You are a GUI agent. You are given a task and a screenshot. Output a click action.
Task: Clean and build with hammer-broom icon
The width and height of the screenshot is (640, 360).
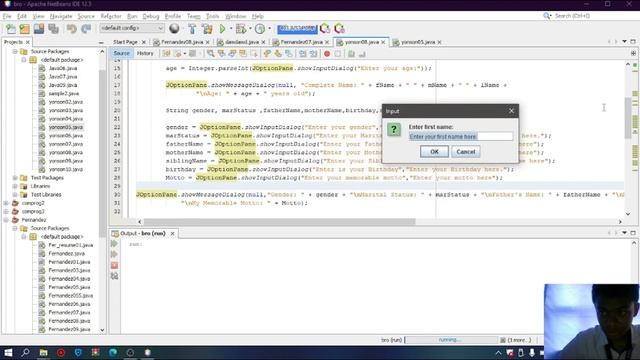click(x=207, y=29)
